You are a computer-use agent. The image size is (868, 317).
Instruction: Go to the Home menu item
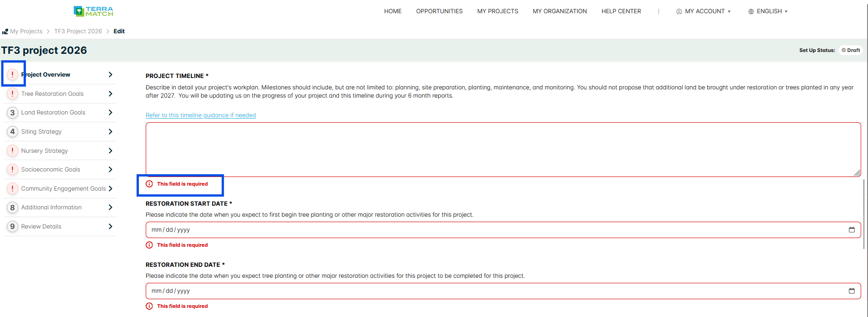point(393,11)
